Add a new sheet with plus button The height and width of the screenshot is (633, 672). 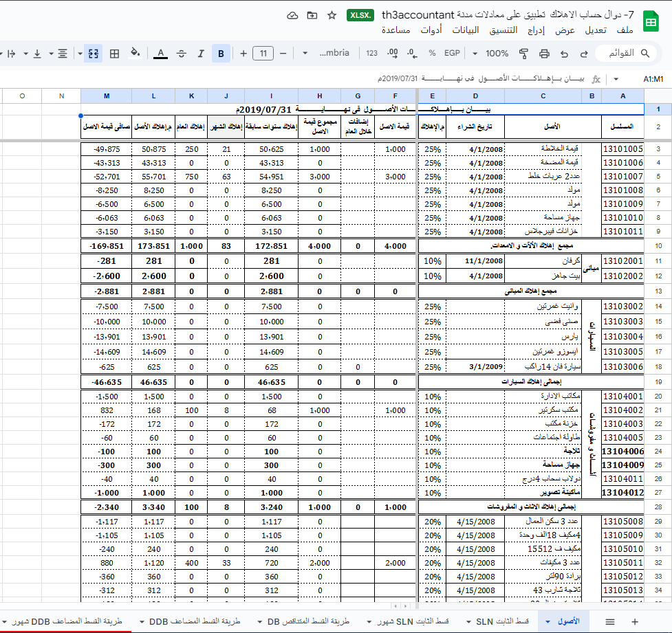tap(635, 621)
